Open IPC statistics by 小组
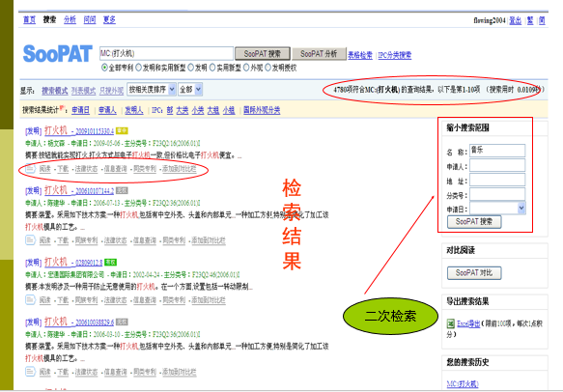 click(229, 110)
